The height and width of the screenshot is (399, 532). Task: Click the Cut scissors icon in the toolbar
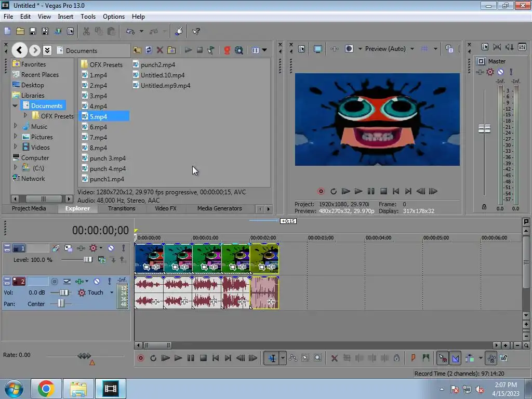coord(86,31)
